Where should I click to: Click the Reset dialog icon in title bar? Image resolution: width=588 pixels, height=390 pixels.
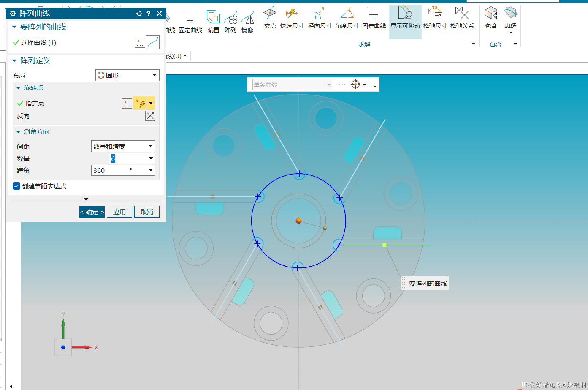(139, 14)
